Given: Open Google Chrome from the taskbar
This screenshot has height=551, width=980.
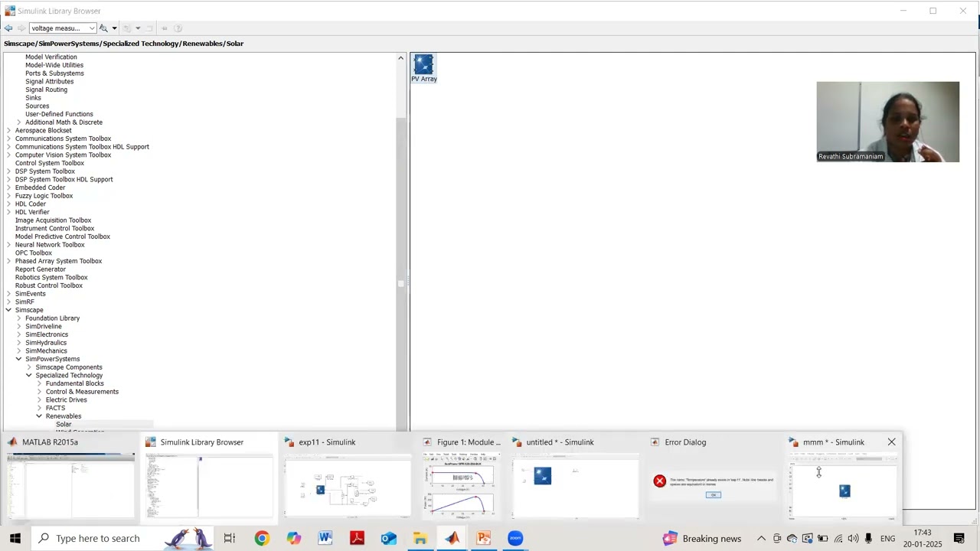Looking at the screenshot, I should click(x=262, y=538).
